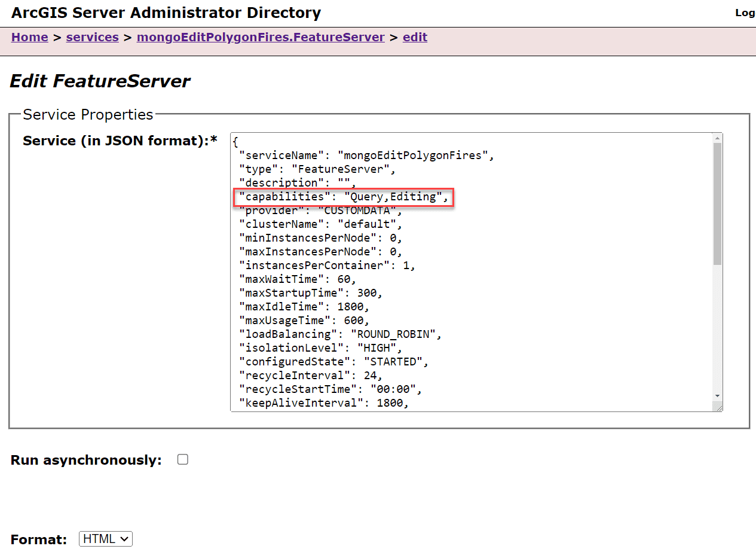The image size is (756, 552).
Task: Open mongoEditPolygonFires.FeatureServer breadcrumb link
Action: 261,37
